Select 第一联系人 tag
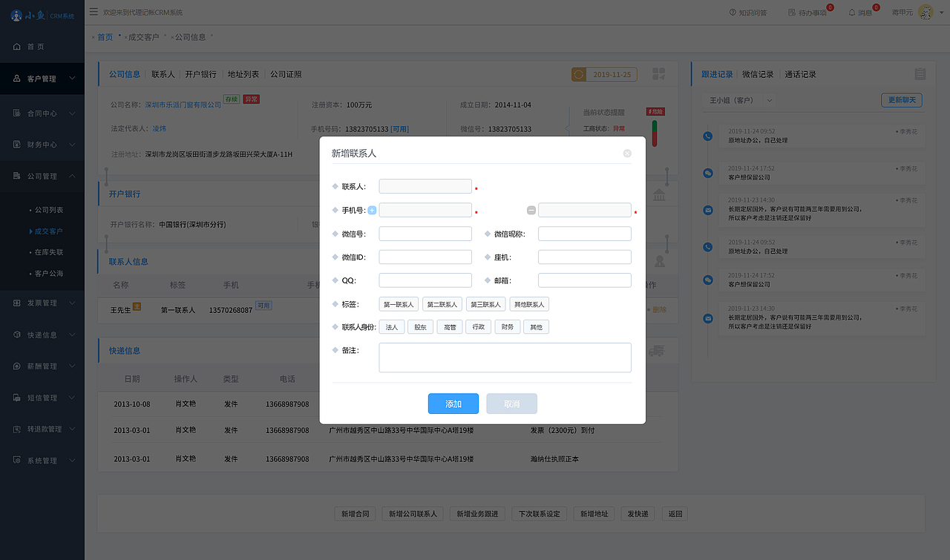Viewport: 950px width, 560px height. [399, 304]
